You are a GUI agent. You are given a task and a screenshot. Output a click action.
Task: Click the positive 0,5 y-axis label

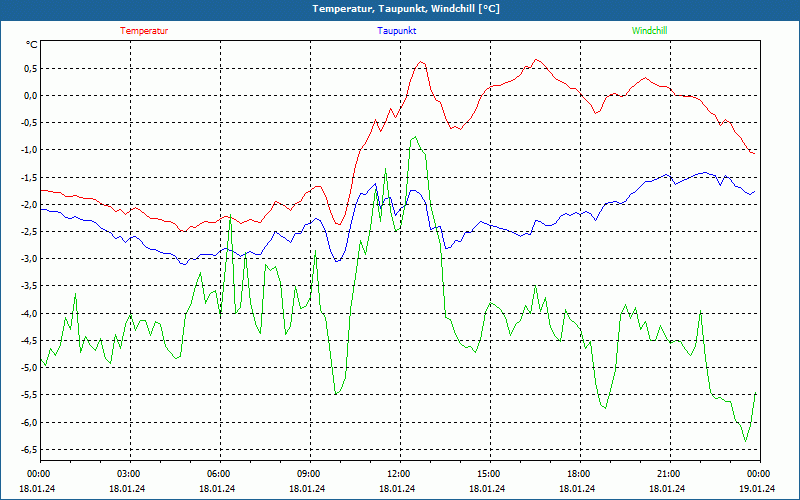click(x=30, y=68)
